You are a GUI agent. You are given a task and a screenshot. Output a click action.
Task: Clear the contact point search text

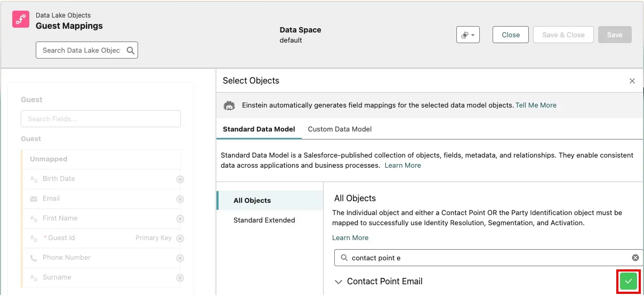pos(635,258)
